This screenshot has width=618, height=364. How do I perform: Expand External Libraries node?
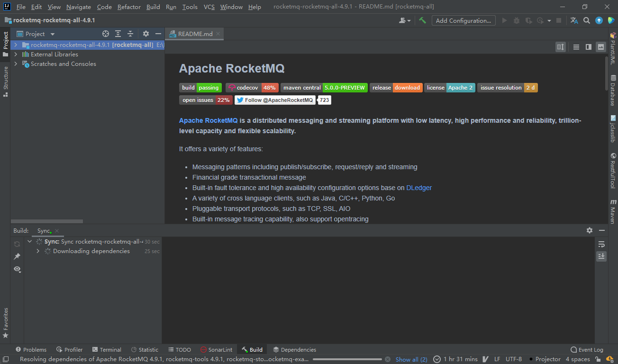pyautogui.click(x=16, y=55)
